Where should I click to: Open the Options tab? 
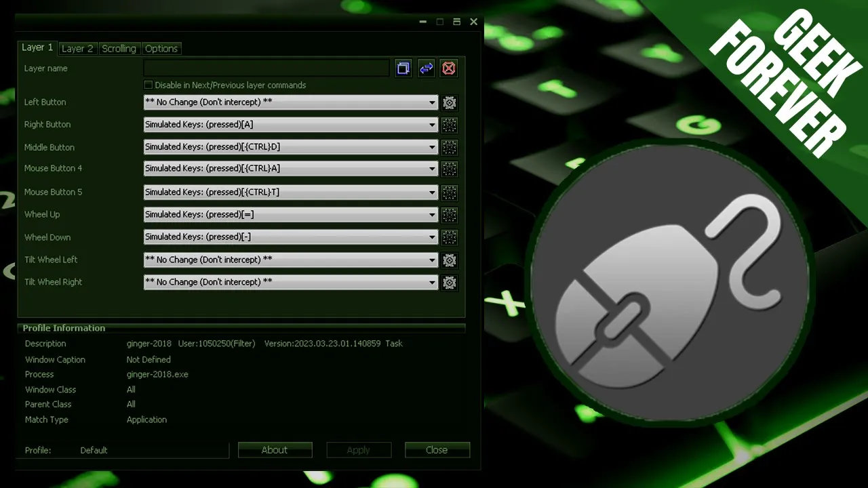(161, 49)
